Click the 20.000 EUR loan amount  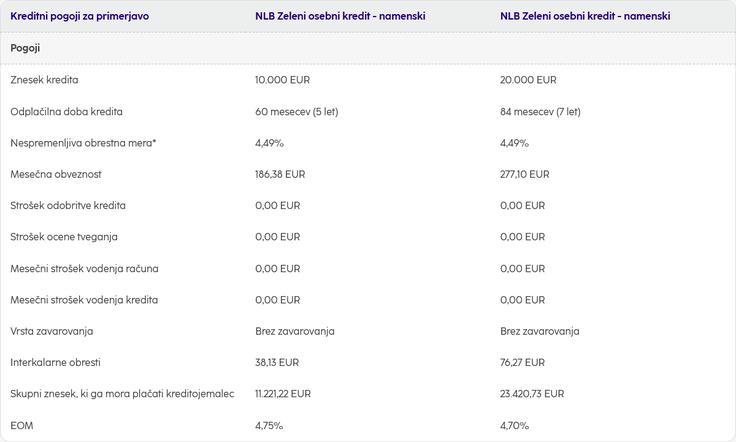point(528,80)
